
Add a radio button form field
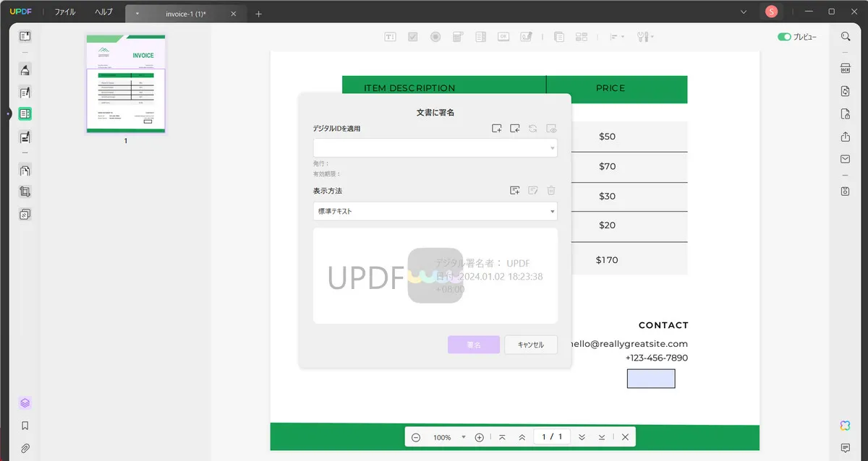click(435, 37)
